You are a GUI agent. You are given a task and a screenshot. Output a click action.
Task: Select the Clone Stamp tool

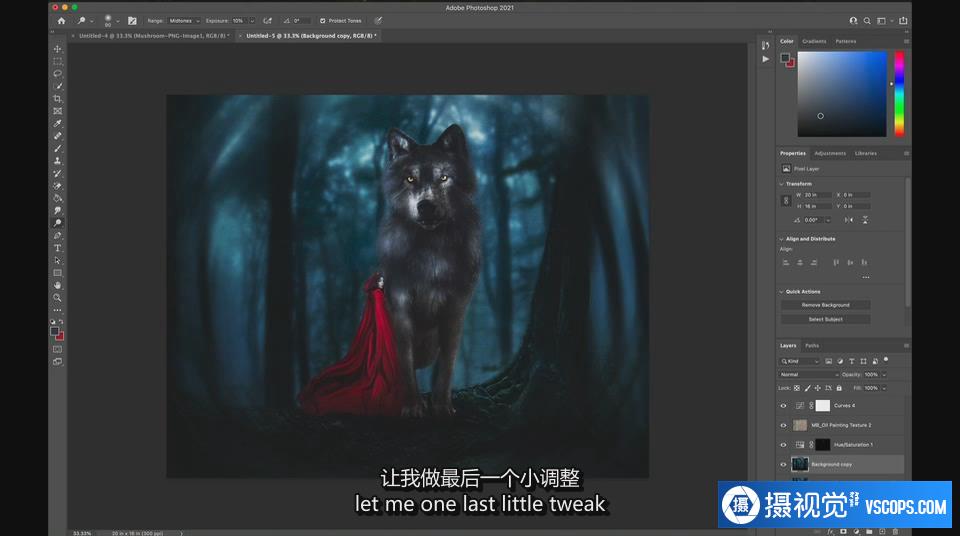(58, 160)
